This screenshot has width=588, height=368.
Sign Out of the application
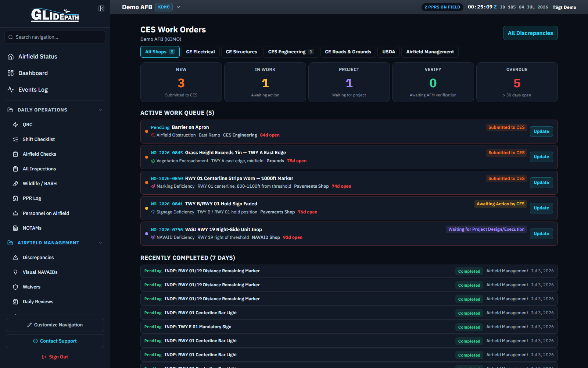(x=55, y=357)
